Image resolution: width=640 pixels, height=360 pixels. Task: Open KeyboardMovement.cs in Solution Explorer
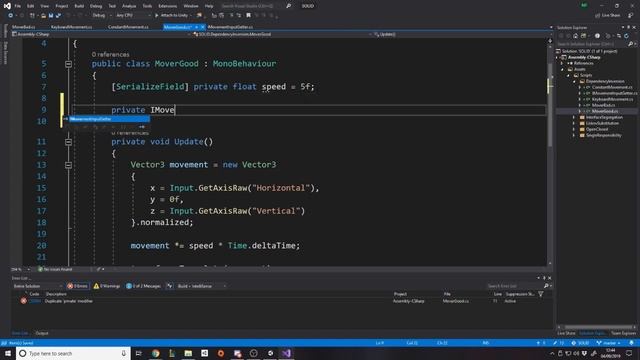pyautogui.click(x=612, y=99)
